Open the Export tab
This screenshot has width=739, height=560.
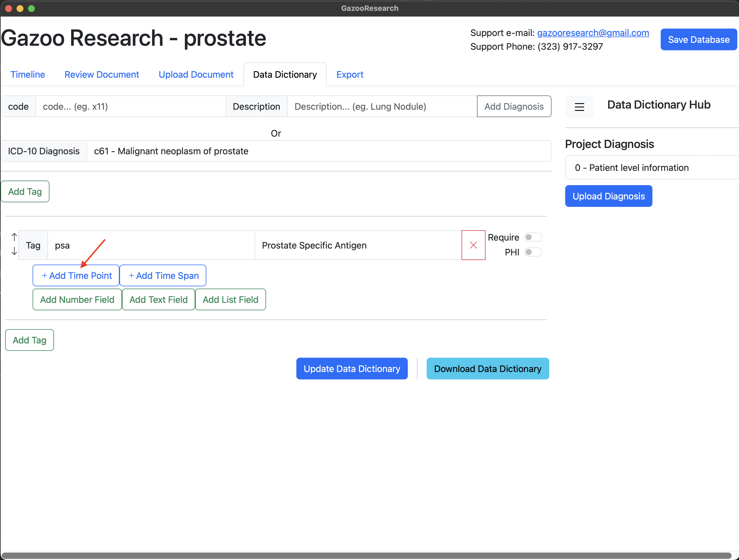click(x=349, y=75)
